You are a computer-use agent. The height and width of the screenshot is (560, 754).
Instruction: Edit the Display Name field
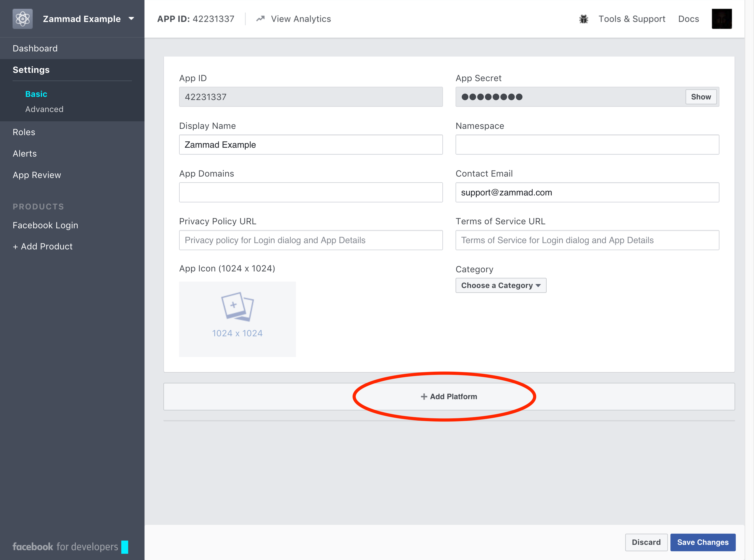click(311, 145)
